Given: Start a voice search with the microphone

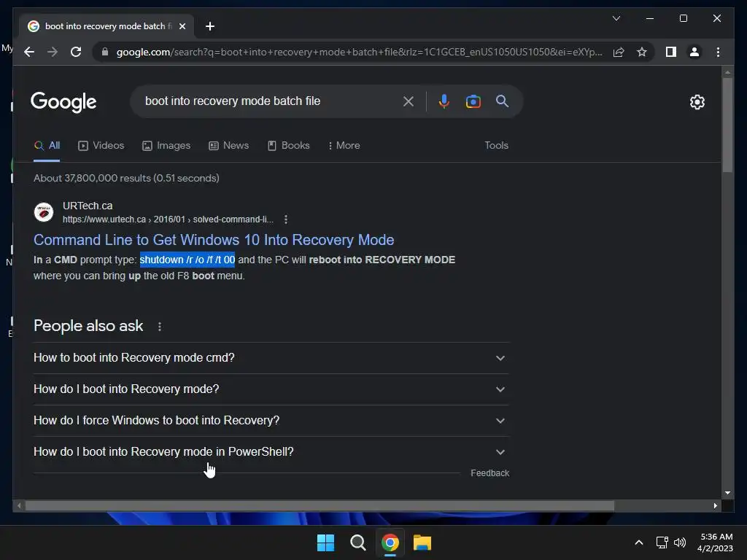Looking at the screenshot, I should pos(444,101).
